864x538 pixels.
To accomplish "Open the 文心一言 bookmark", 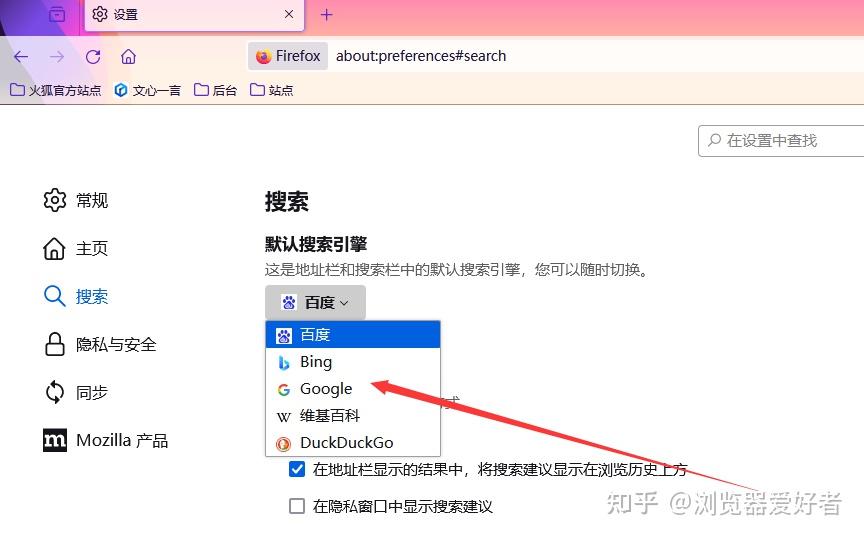I will click(x=147, y=90).
